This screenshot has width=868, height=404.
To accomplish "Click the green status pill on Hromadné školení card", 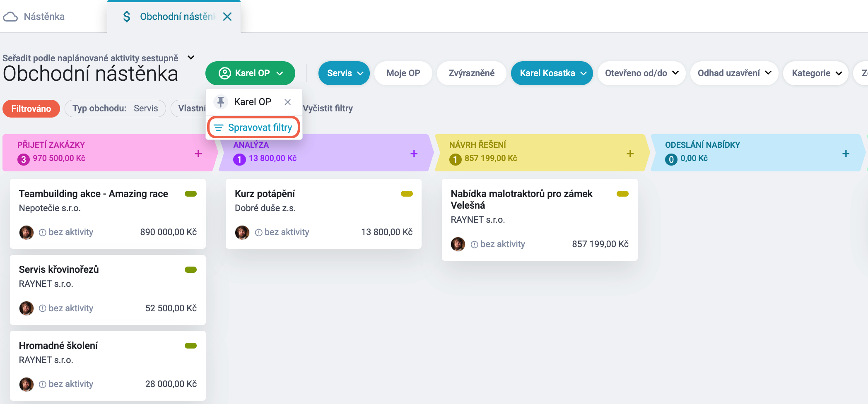I will (190, 346).
